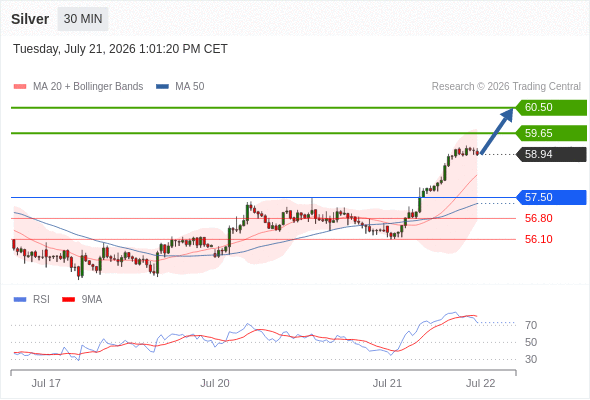Click the 'Jul 20' date axis label
Screen dimensions: 590x400
(215, 383)
